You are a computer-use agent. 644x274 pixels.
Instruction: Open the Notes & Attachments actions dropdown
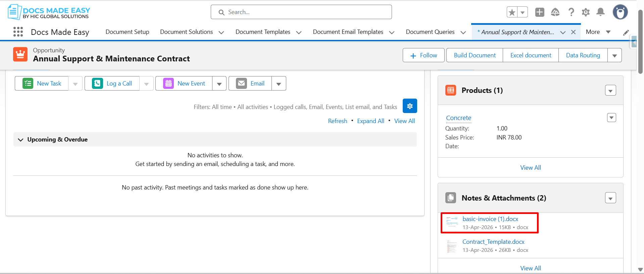[x=610, y=198]
